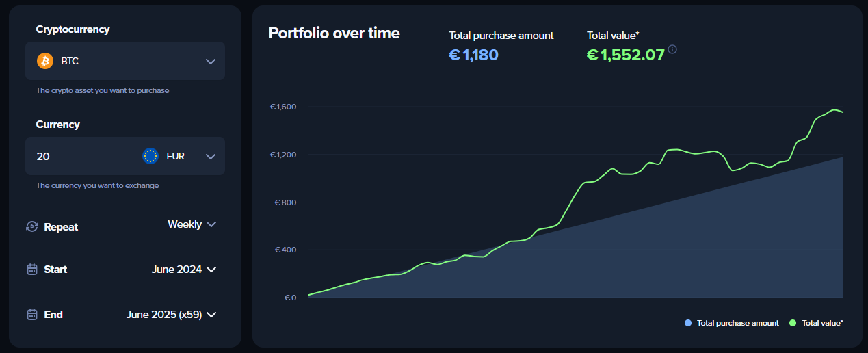The width and height of the screenshot is (868, 353).
Task: Toggle the Total purchase amount legend label
Action: pyautogui.click(x=737, y=323)
